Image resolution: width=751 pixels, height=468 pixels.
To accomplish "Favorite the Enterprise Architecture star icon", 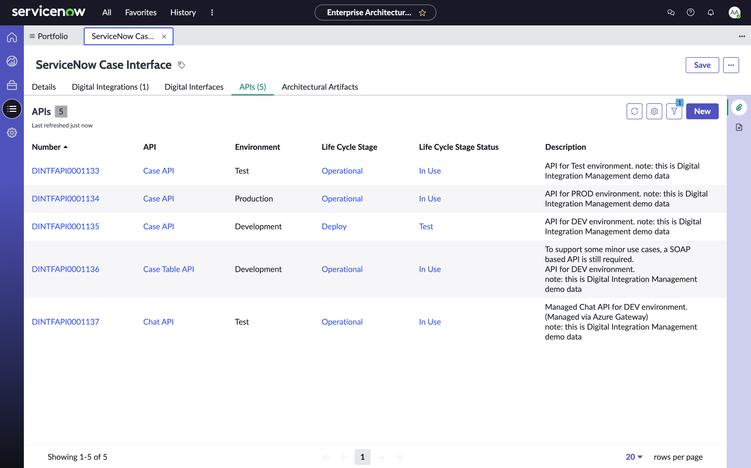I will coord(422,12).
